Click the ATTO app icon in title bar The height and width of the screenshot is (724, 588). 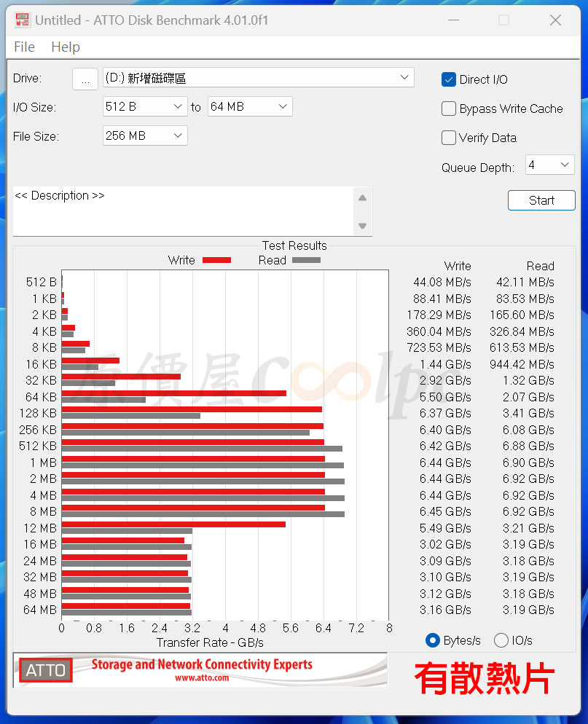pyautogui.click(x=23, y=20)
